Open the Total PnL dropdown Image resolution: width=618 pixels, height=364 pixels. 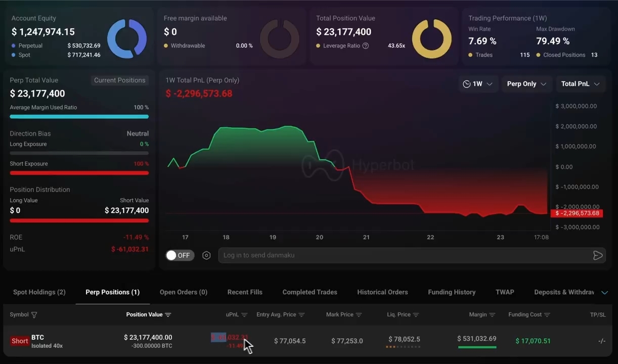coord(580,84)
